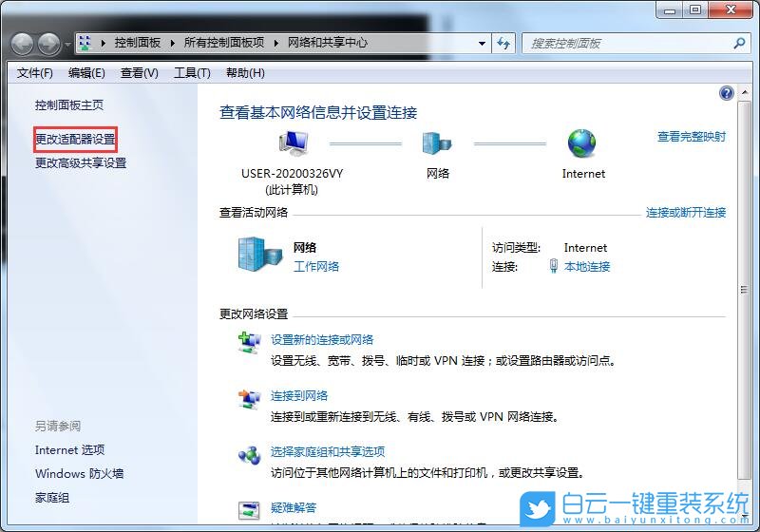Screen dimensions: 760x532
Task: Click the active network building icon
Action: (x=260, y=255)
